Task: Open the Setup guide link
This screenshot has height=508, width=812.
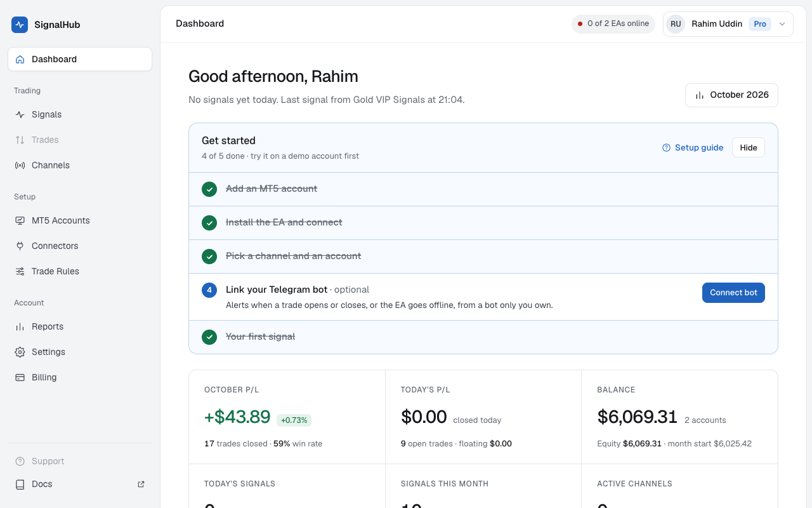Action: (693, 147)
